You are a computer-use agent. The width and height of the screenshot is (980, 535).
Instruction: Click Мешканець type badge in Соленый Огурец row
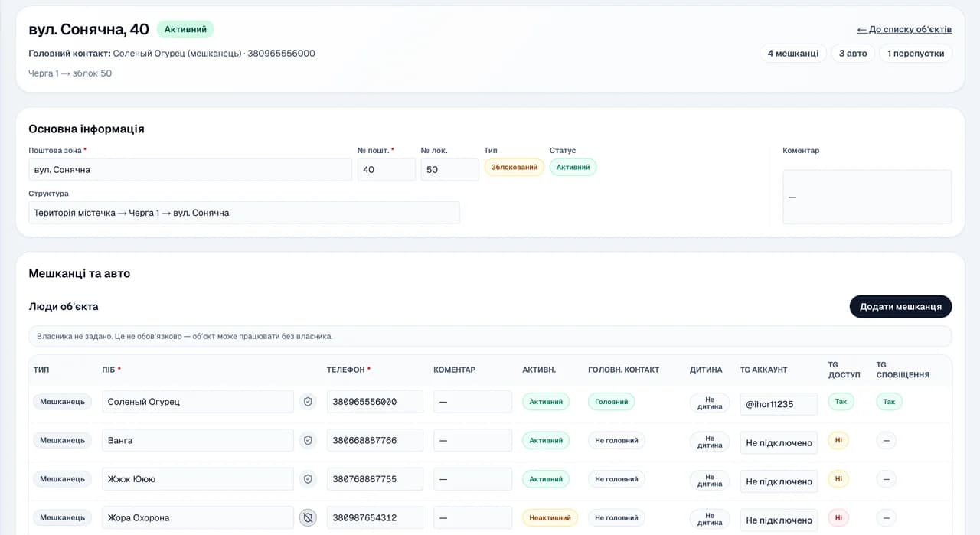[x=62, y=401]
